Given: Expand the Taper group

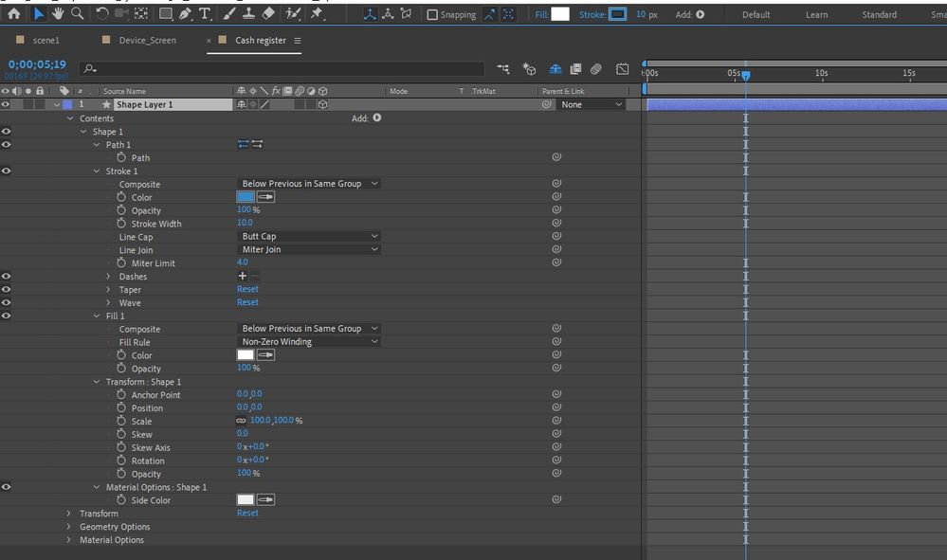Looking at the screenshot, I should 109,290.
